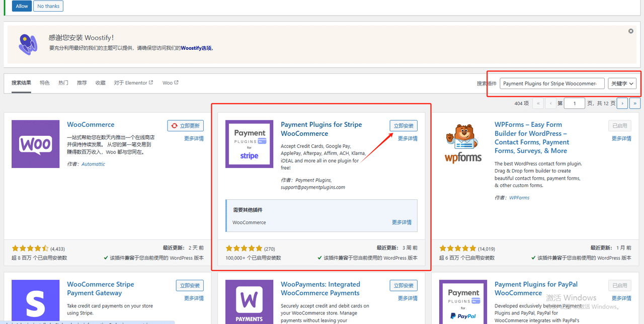Open 更多详情 for WooCommerce Stripe Payment Gateway
This screenshot has width=644, height=324.
tap(194, 298)
